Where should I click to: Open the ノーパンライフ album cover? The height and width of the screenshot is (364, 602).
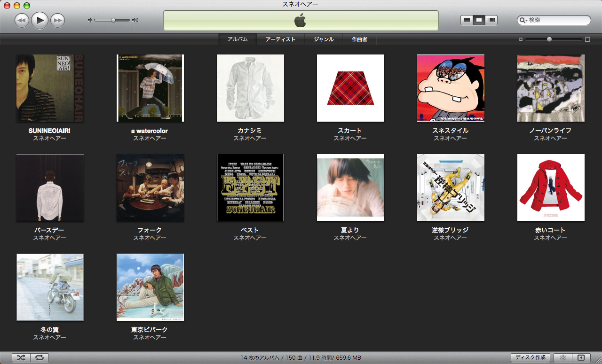click(x=551, y=88)
